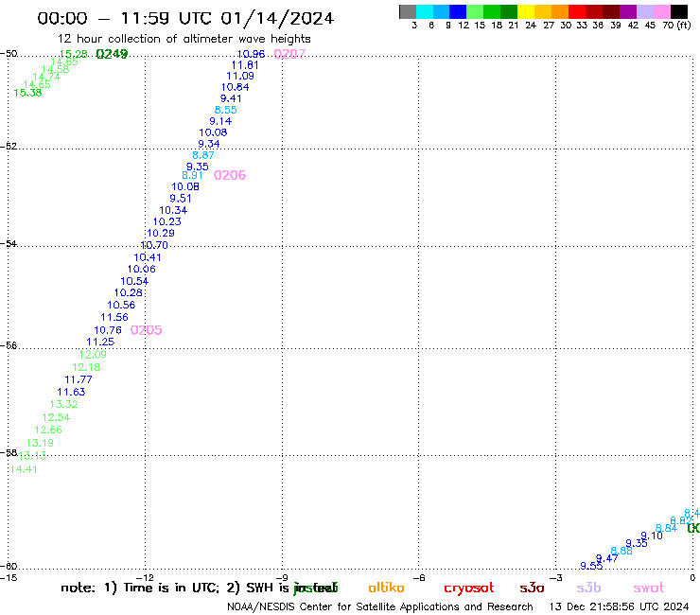Click the wave height value '11.56'
Viewport: 700px width, 615px height.
114,318
